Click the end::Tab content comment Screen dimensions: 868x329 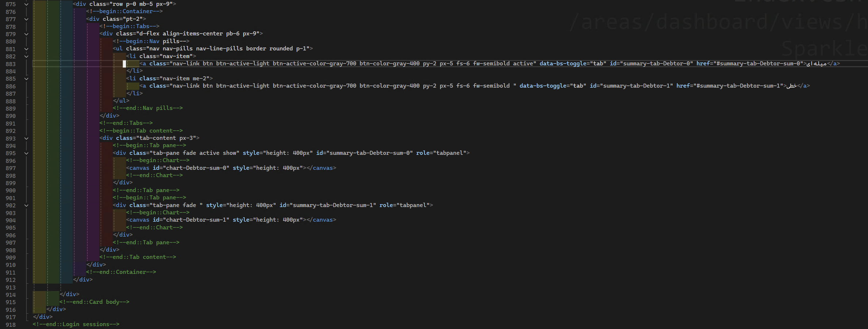click(138, 257)
